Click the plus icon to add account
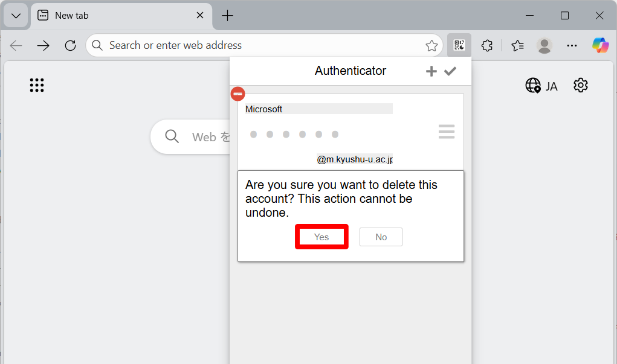Image resolution: width=617 pixels, height=364 pixels. [431, 71]
